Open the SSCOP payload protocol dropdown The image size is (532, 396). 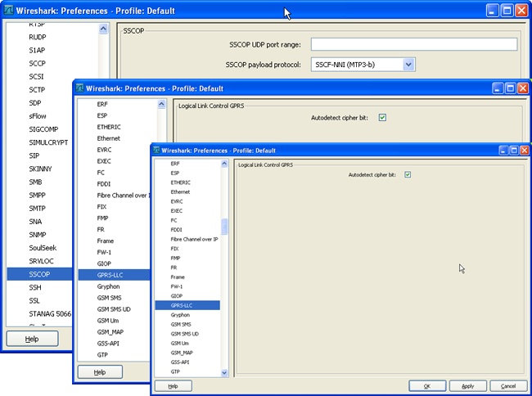(x=408, y=65)
